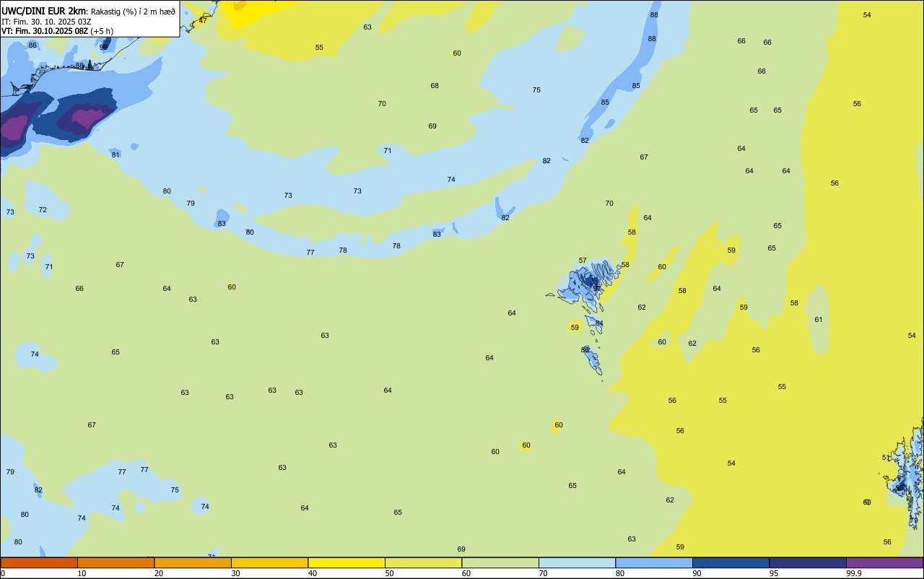
Task: Click the humidity value "81" on the map
Action: [115, 155]
